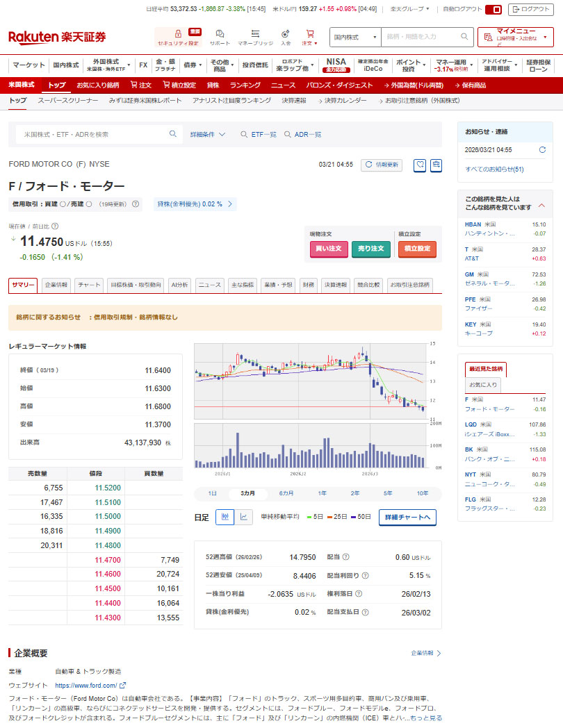Toggle the auto logout switch
Screen dimensions: 563x728
click(x=493, y=9)
